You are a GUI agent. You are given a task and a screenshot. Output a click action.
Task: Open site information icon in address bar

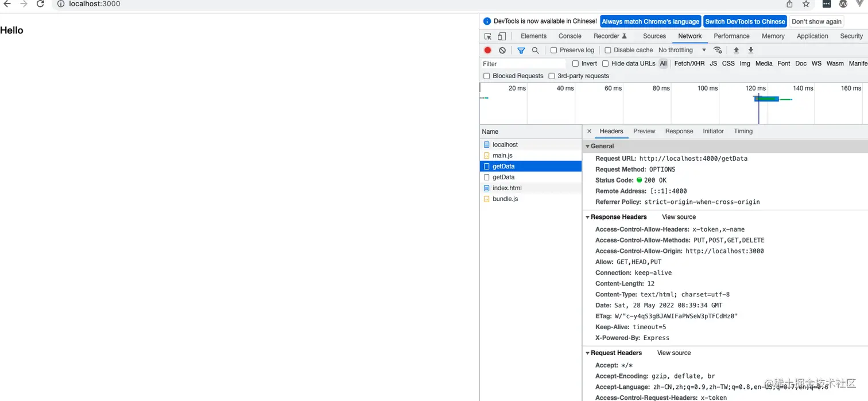[x=61, y=4]
